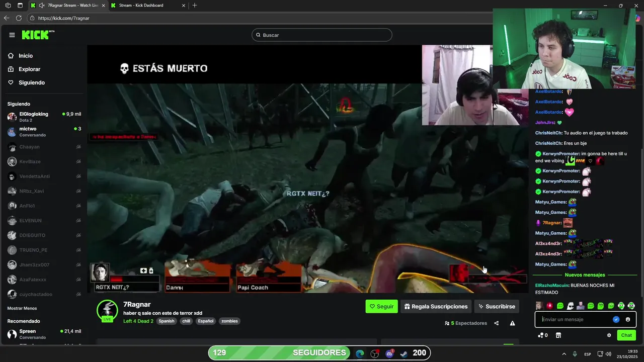The width and height of the screenshot is (644, 362).
Task: Select the zombies tag
Action: 229,321
